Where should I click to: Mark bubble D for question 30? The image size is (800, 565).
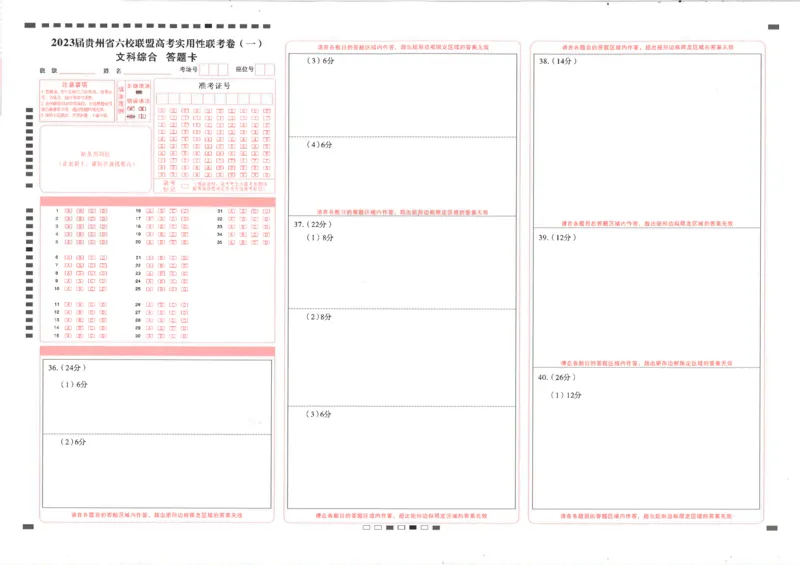pos(185,335)
